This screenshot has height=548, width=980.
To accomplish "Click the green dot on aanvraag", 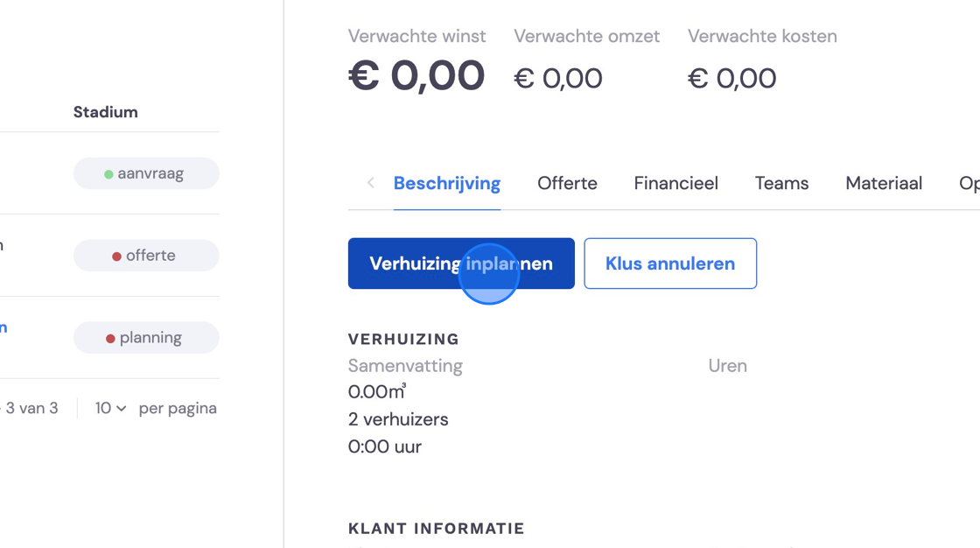I will coord(108,174).
